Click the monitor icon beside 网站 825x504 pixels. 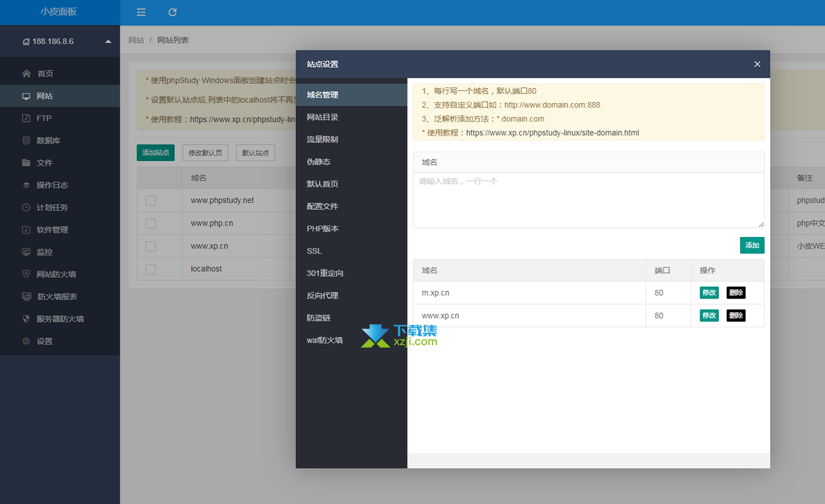pos(26,96)
